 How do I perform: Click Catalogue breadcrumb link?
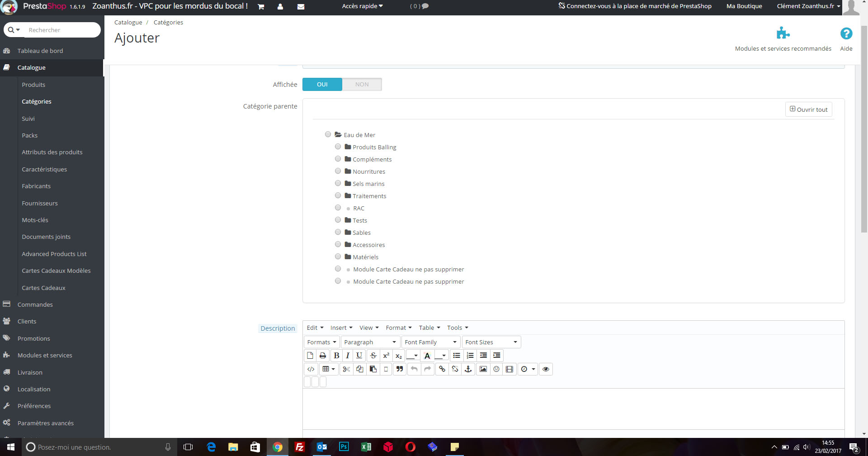pyautogui.click(x=128, y=22)
